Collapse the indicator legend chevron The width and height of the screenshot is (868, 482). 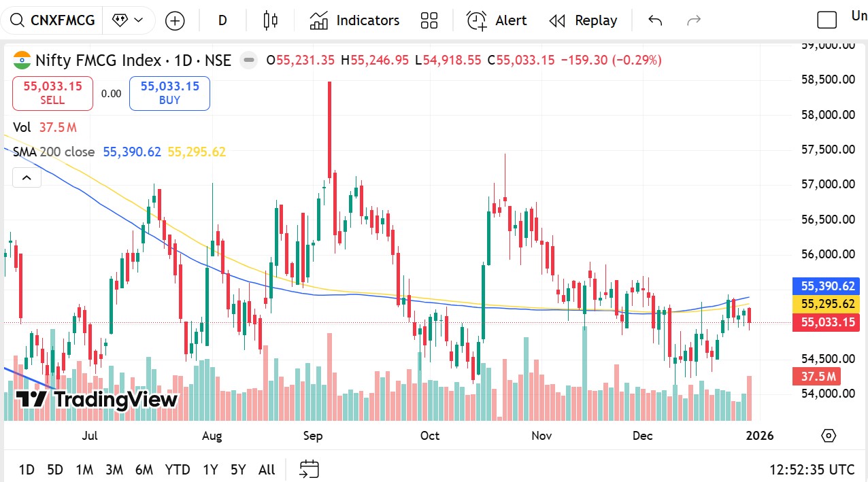pyautogui.click(x=27, y=178)
